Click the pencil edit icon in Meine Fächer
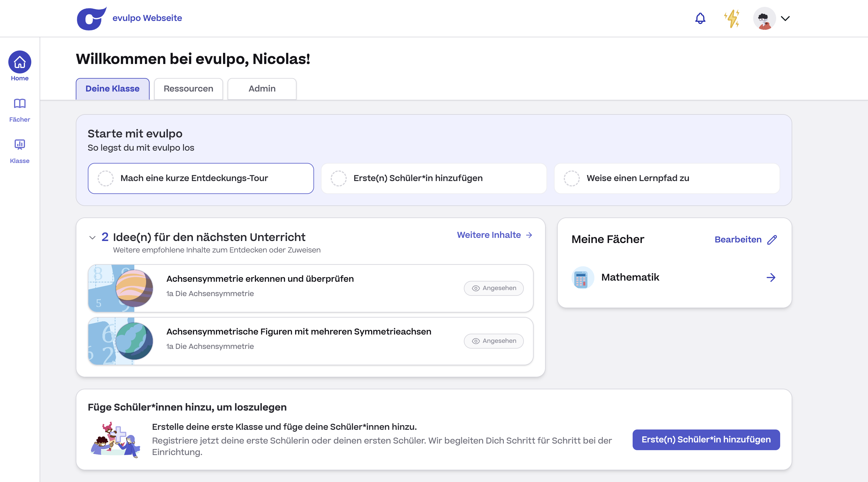This screenshot has width=868, height=482. [x=772, y=240]
